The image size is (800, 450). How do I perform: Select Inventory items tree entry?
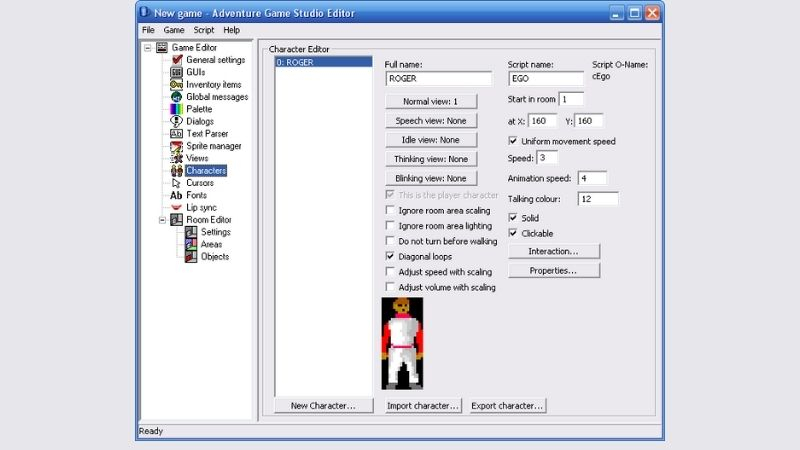click(213, 84)
